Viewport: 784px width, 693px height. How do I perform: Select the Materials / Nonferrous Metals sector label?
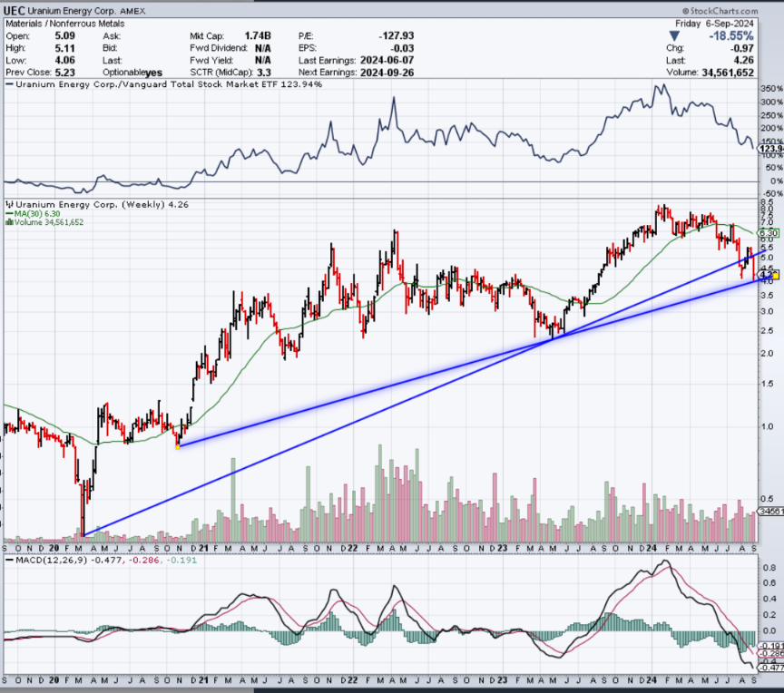65,24
